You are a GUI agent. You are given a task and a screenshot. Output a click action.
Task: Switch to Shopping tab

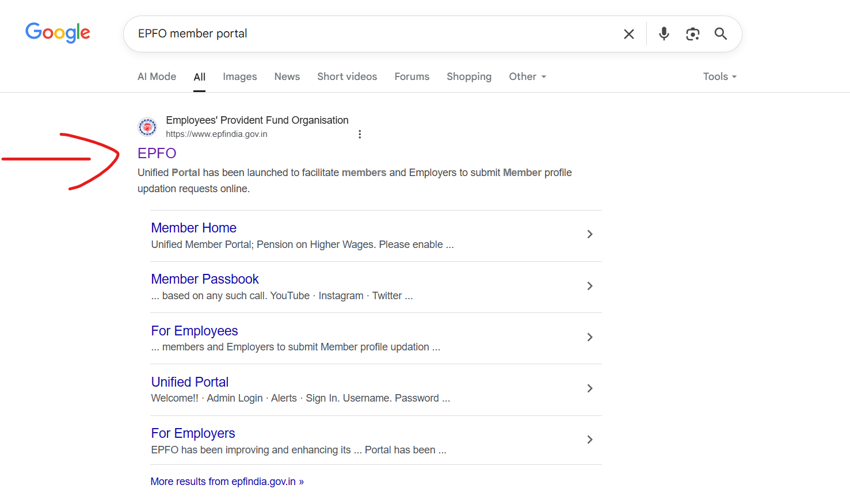pyautogui.click(x=469, y=77)
